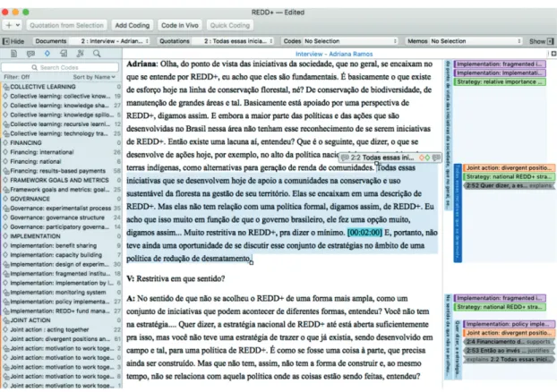This screenshot has width=557, height=392.
Task: Click the orange Joint action: divergent margin tag near the blue bar
Action: coord(509,167)
